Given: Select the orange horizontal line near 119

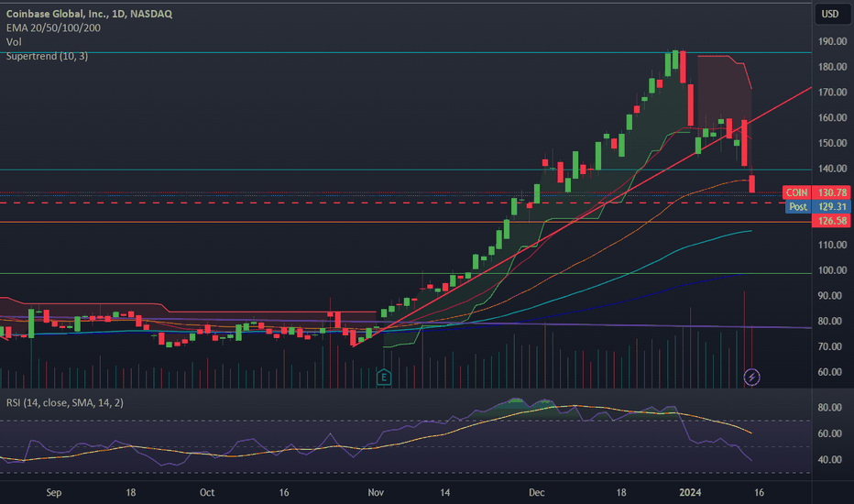Looking at the screenshot, I should pyautogui.click(x=406, y=222).
